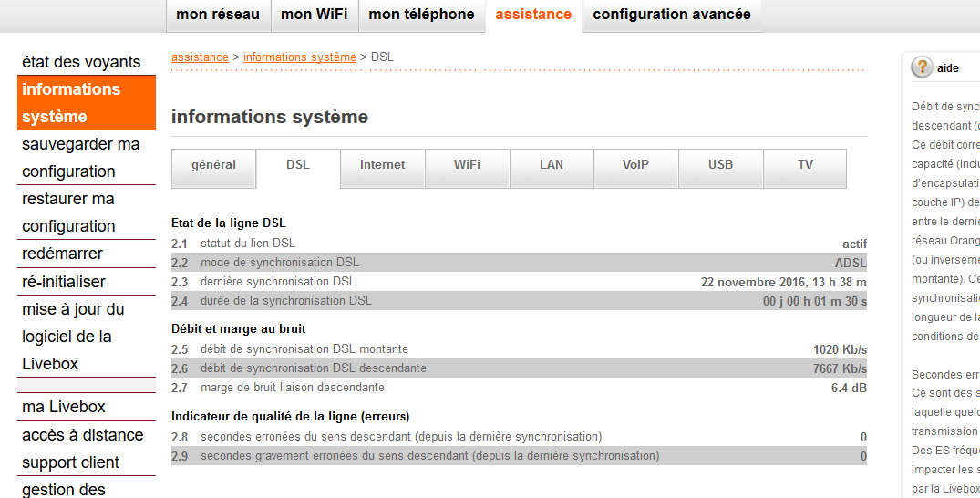Open the USB tab
980x498 pixels.
pos(720,165)
